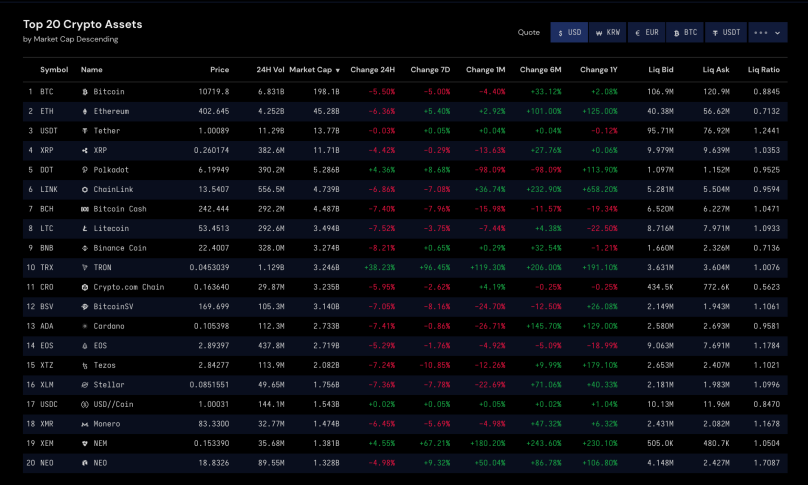Click the Cardano coin icon
The width and height of the screenshot is (808, 485).
85,326
